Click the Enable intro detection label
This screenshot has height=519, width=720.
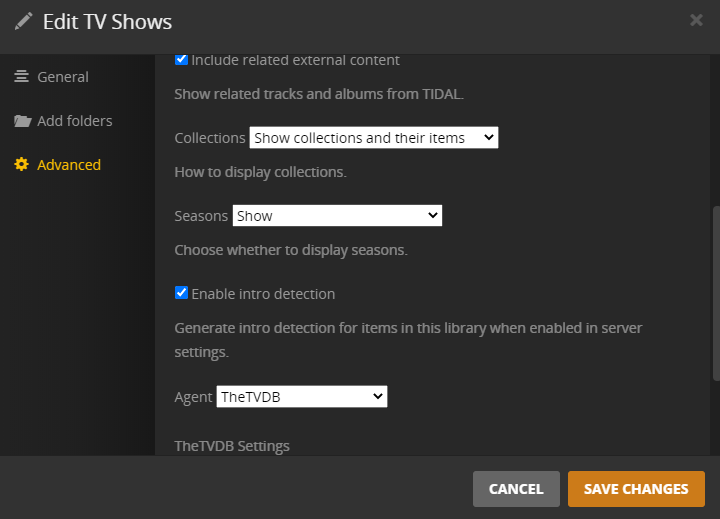click(263, 294)
